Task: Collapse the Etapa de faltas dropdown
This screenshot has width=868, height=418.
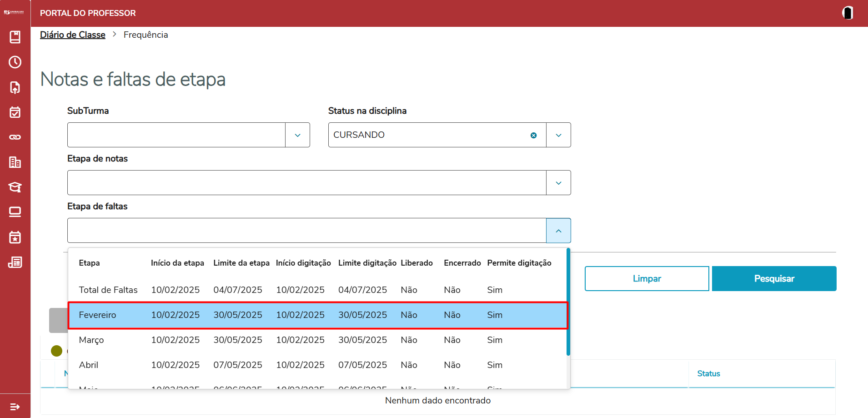Action: (x=558, y=231)
